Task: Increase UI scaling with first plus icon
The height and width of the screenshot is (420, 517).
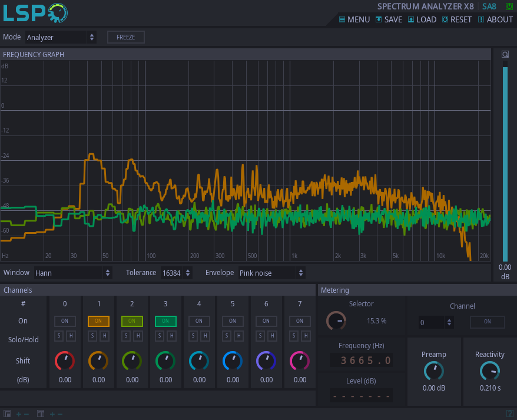Action: [x=19, y=414]
